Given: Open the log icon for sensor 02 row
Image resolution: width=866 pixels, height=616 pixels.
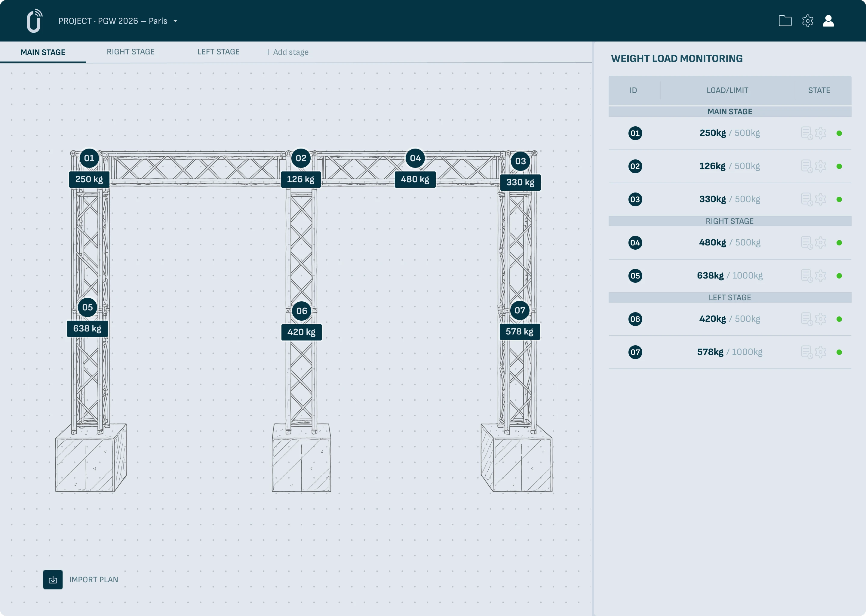Looking at the screenshot, I should click(806, 166).
